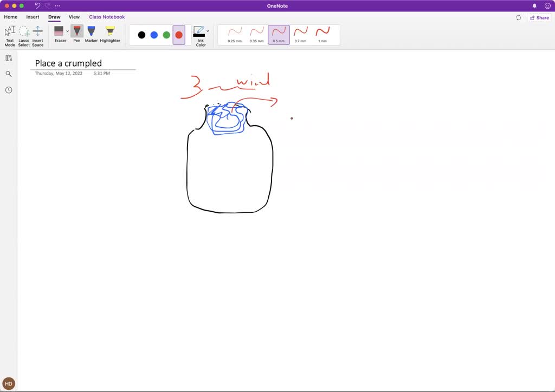Open the three-dots more options in title bar
This screenshot has width=555, height=392.
pyautogui.click(x=57, y=6)
